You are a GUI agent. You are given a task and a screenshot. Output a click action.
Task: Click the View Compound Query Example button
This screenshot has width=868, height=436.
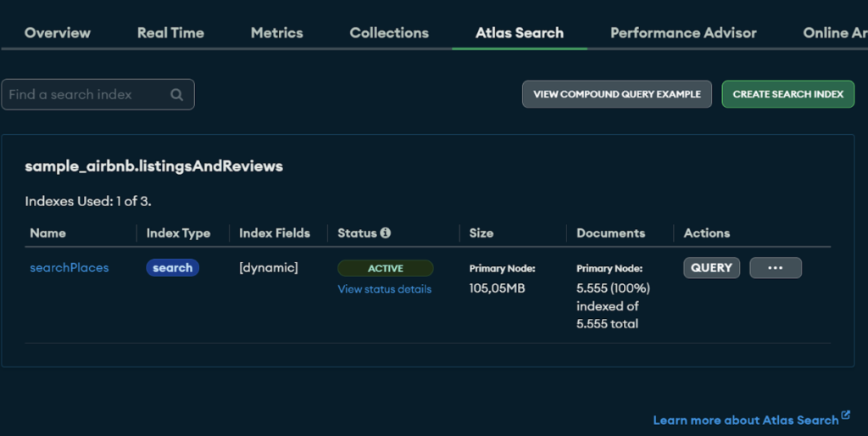click(x=617, y=94)
